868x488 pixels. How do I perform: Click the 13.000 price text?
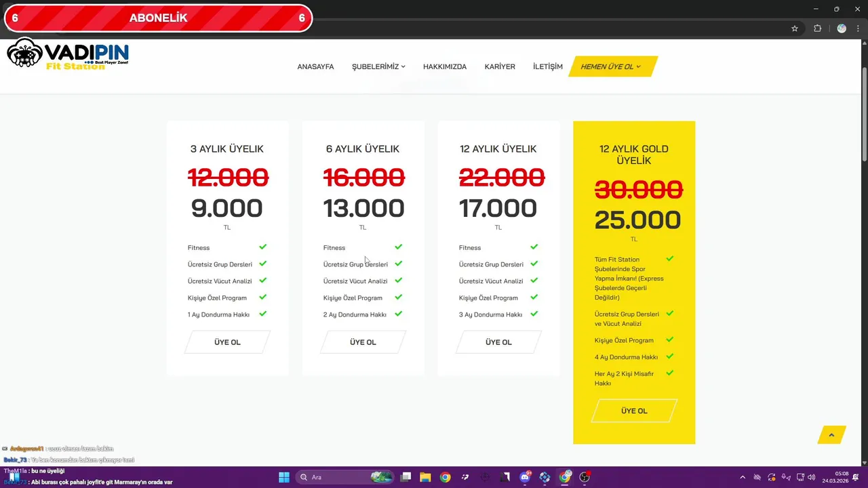363,208
